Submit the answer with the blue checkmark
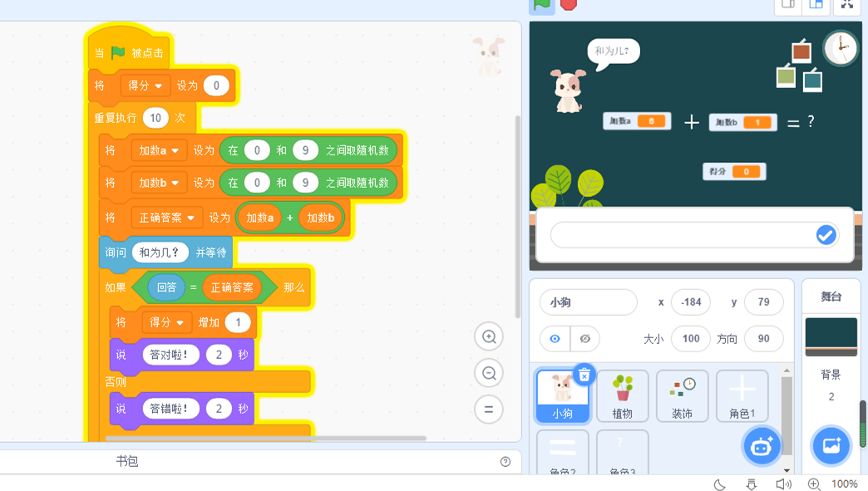Viewport: 868px width, 491px height. click(x=826, y=235)
